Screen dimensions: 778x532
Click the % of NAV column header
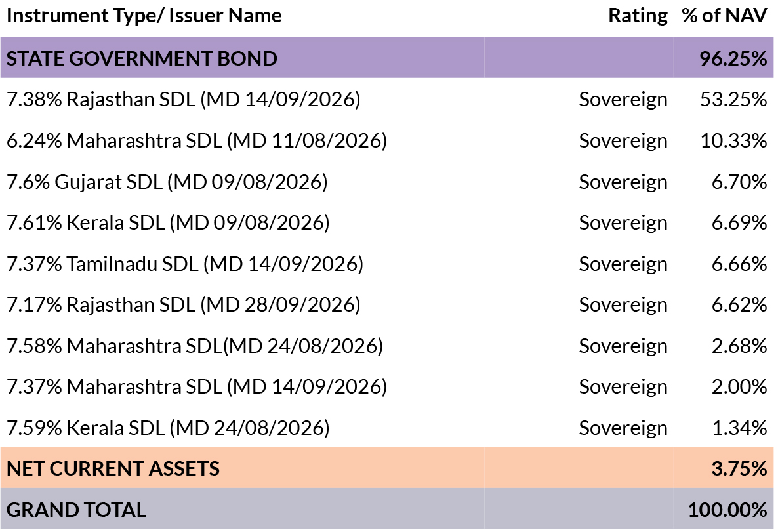click(724, 16)
